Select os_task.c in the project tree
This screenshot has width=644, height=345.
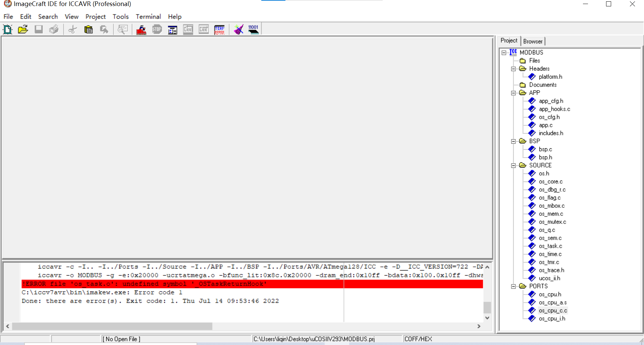[550, 246]
